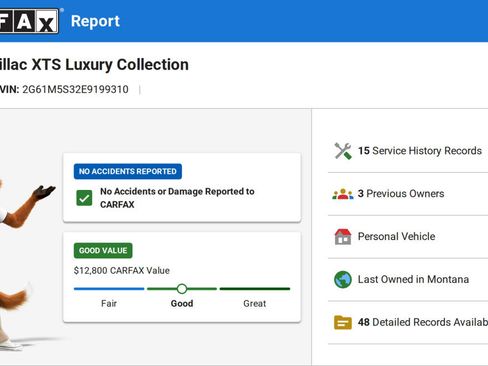Open 48 Detailed Records Available

click(x=408, y=322)
